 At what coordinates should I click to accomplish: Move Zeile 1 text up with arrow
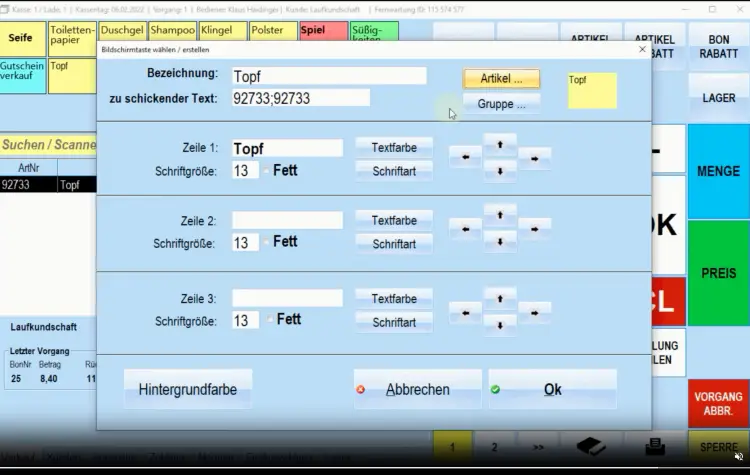coord(500,144)
